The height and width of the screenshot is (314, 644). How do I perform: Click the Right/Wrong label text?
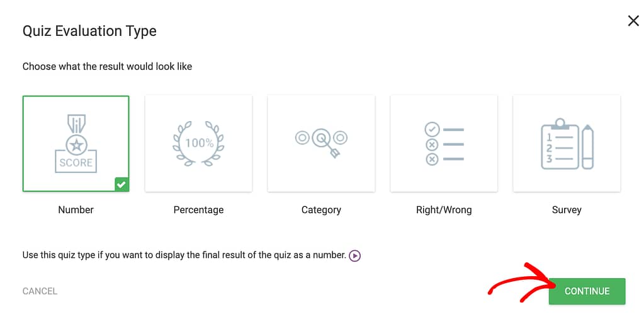[444, 210]
